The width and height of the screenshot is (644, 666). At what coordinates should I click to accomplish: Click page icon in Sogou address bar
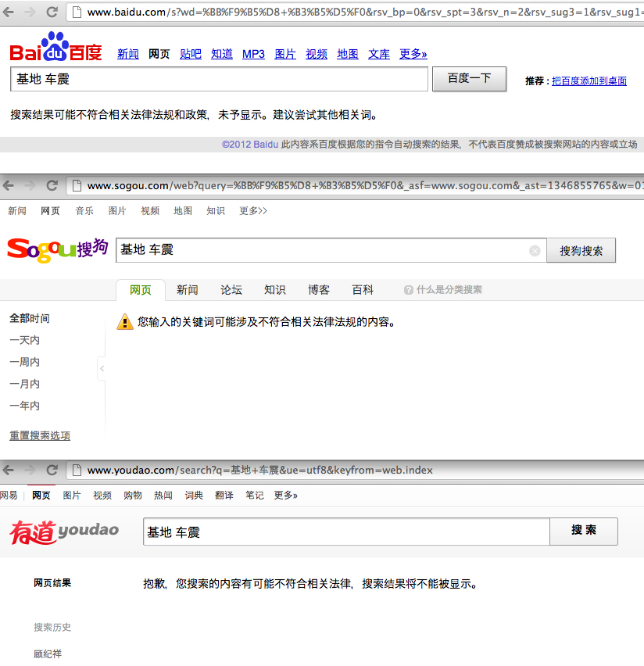pos(77,185)
